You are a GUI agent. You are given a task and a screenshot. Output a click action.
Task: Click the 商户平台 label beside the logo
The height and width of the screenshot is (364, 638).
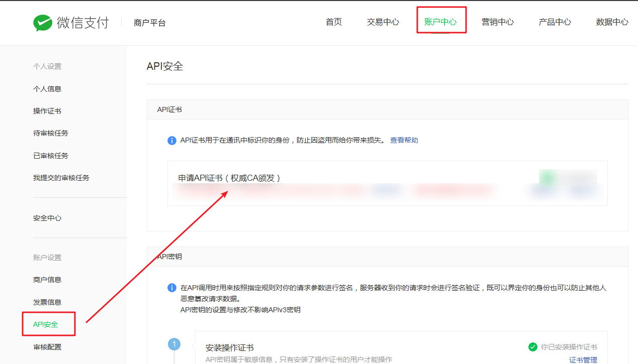[150, 23]
